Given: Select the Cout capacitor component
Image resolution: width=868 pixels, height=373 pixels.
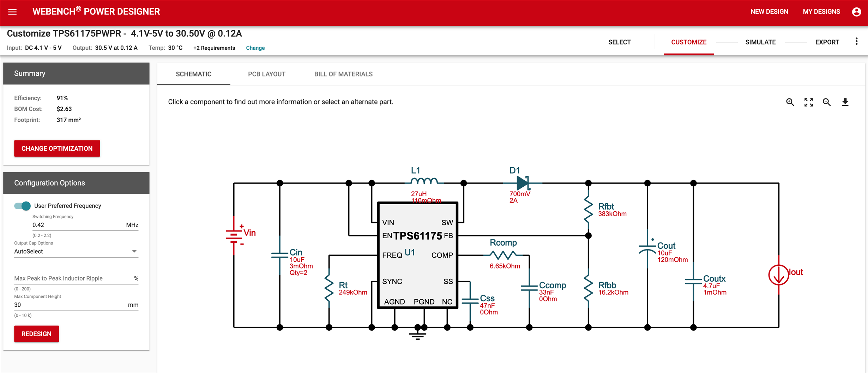Looking at the screenshot, I should coord(647,248).
